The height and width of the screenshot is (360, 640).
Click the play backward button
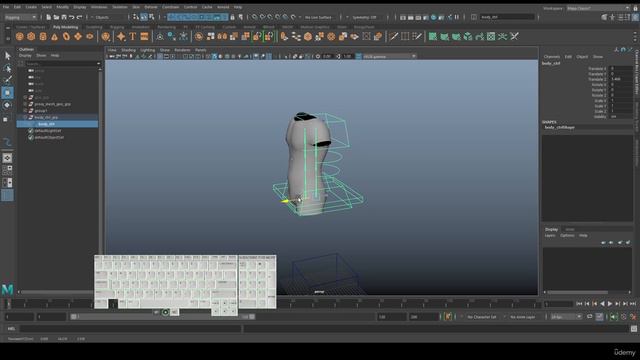(602, 304)
